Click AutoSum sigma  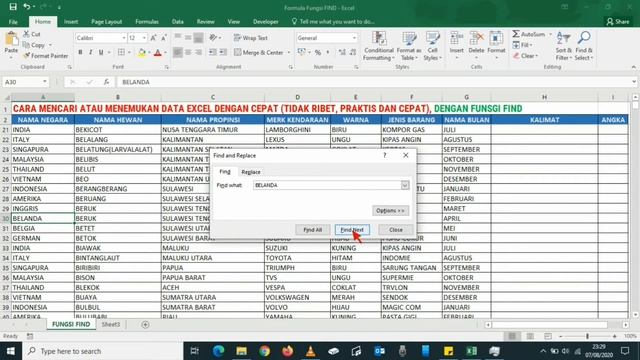coord(529,34)
